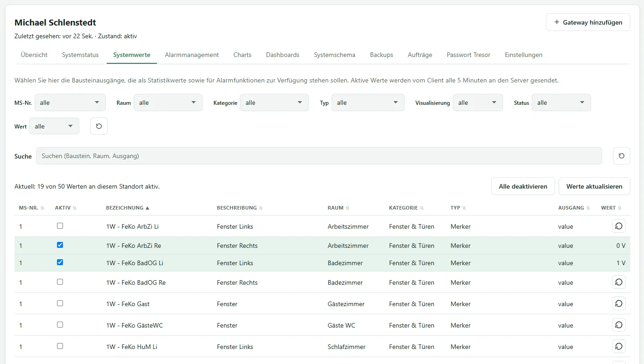This screenshot has width=644, height=364.
Task: Enable checkbox for 1W - FeKo GästeWC
Action: 60,325
